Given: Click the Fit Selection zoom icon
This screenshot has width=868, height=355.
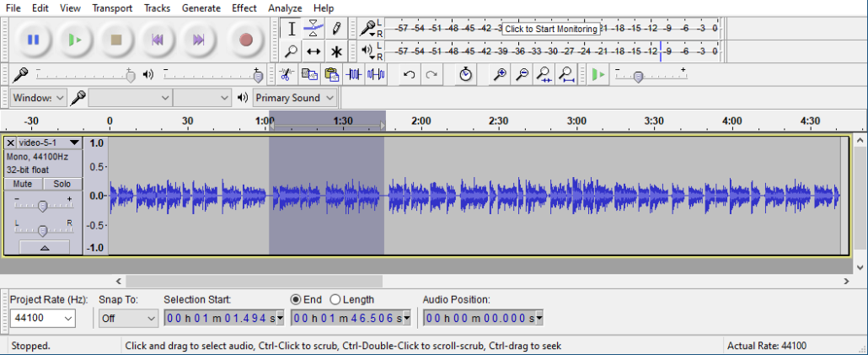Looking at the screenshot, I should pyautogui.click(x=544, y=74).
